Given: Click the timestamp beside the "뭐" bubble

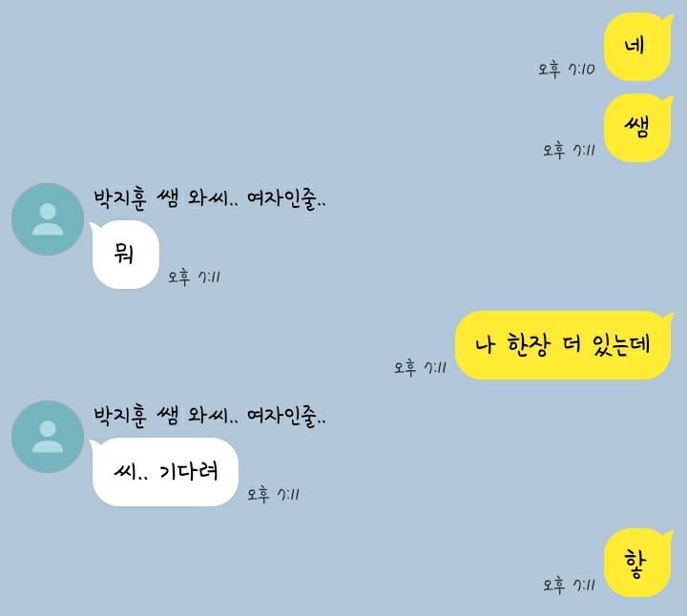Looking at the screenshot, I should click(x=194, y=277).
